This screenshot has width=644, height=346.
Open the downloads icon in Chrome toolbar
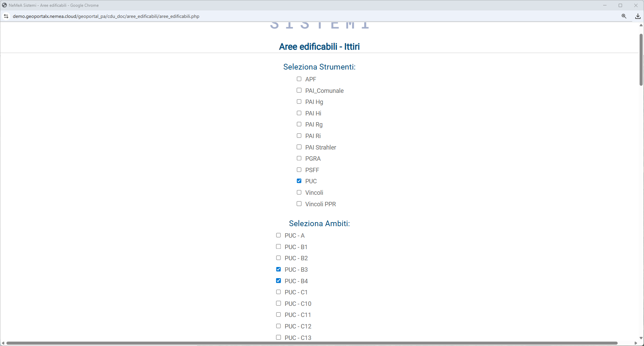click(638, 16)
